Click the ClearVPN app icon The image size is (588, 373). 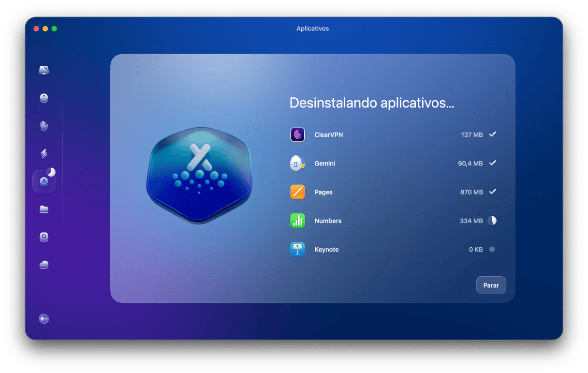point(297,134)
